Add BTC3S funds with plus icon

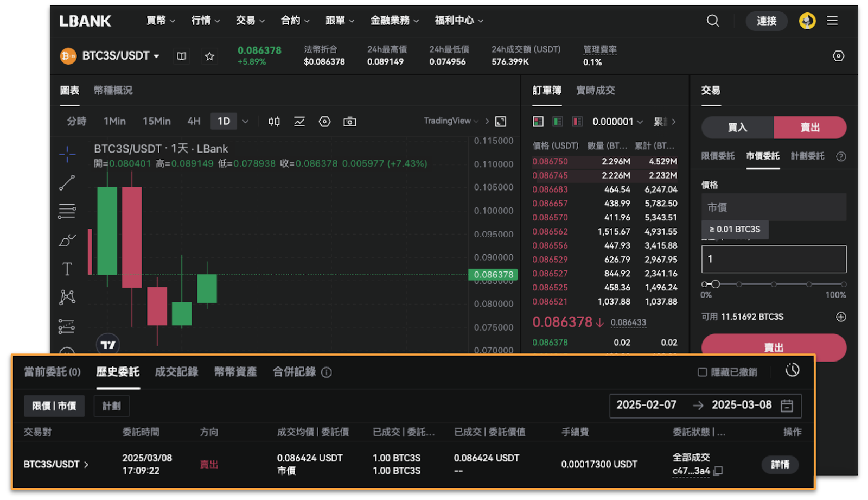841,317
